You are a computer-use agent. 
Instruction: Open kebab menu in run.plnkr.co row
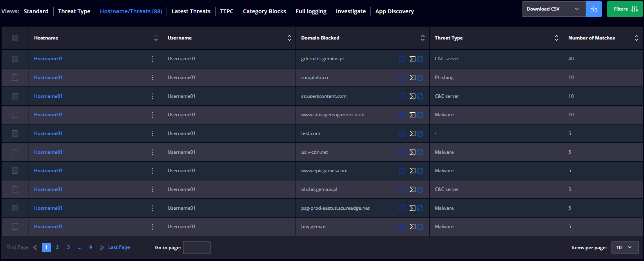coord(152,77)
